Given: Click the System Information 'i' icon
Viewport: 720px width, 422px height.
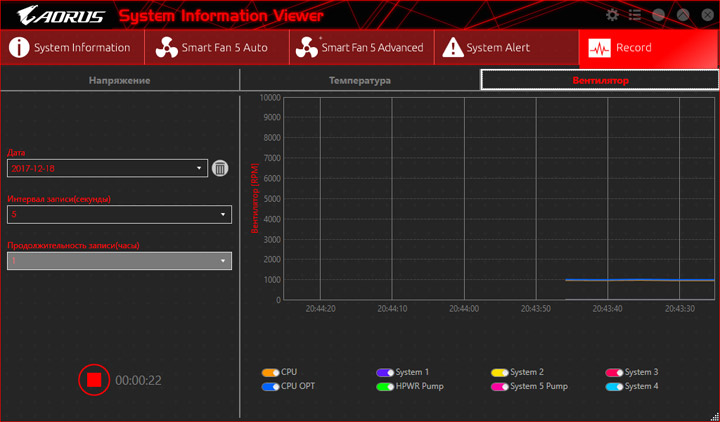Looking at the screenshot, I should (x=19, y=47).
